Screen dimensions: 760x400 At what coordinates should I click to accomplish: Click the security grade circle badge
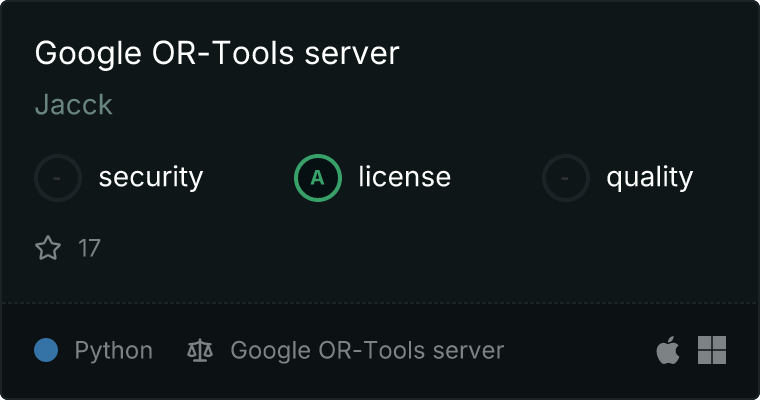(x=58, y=178)
